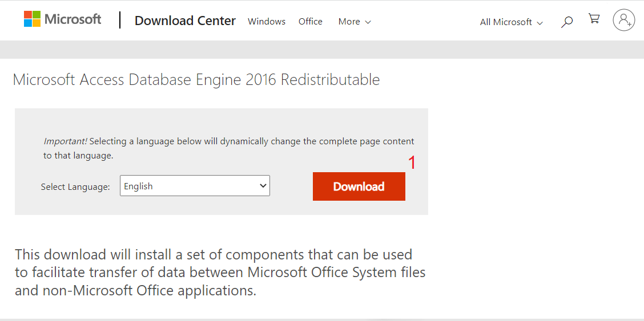Click the Microsoft four-square logo

[x=32, y=19]
